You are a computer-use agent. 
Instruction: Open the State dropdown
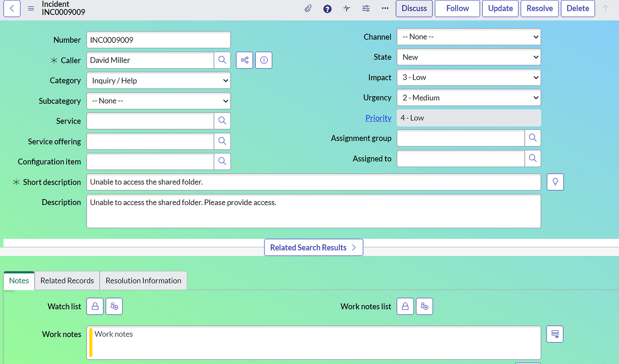pyautogui.click(x=469, y=56)
